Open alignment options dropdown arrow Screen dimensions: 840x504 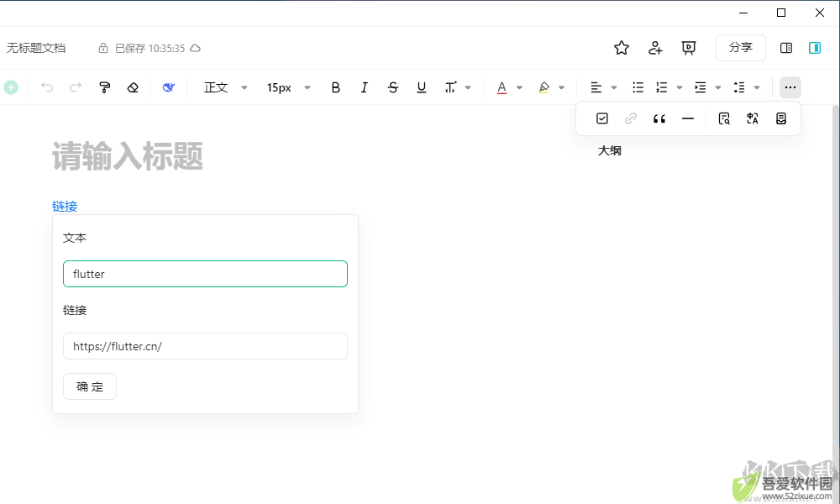click(x=614, y=87)
